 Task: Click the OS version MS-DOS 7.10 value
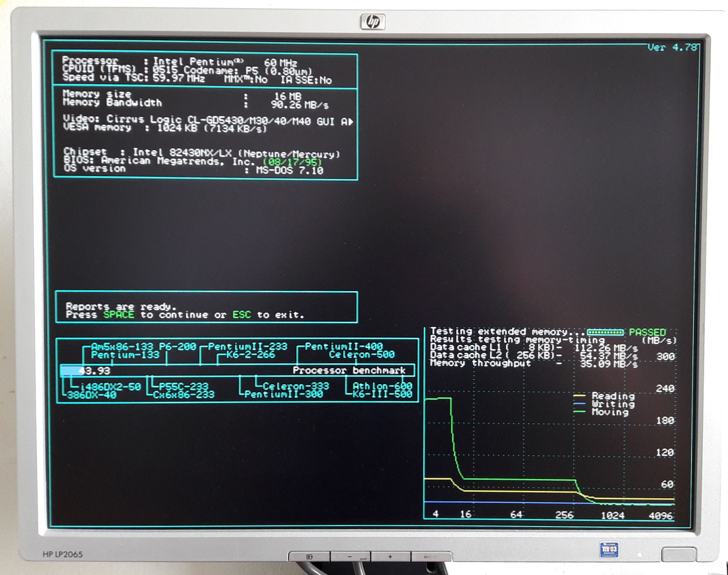290,170
